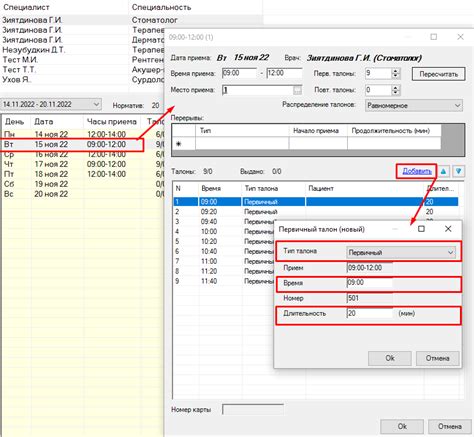Close the Первичный талон dialog

coord(448,229)
